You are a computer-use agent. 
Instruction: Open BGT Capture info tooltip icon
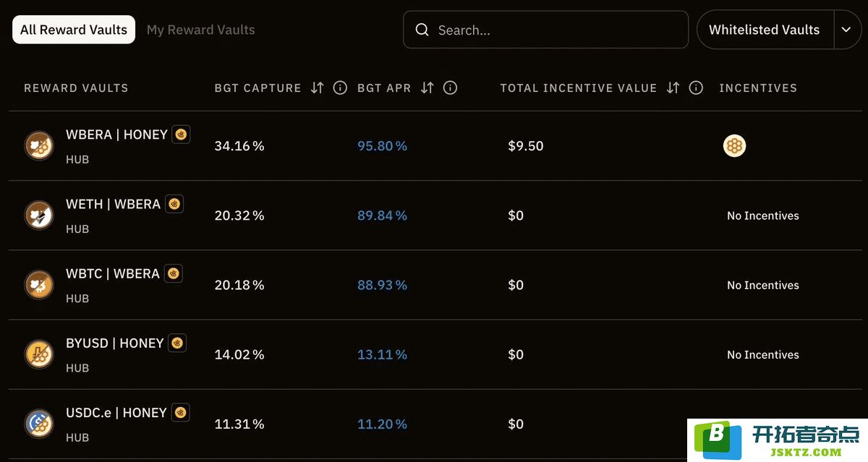pyautogui.click(x=340, y=87)
